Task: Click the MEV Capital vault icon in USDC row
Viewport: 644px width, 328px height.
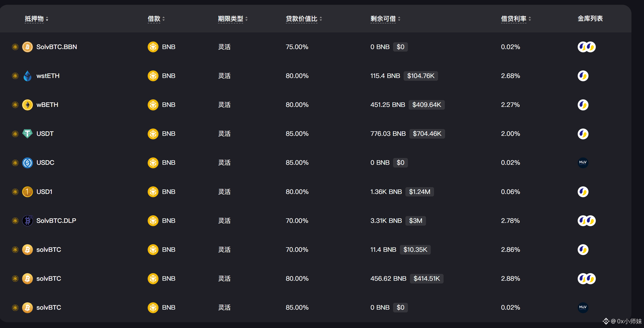Action: [x=583, y=163]
